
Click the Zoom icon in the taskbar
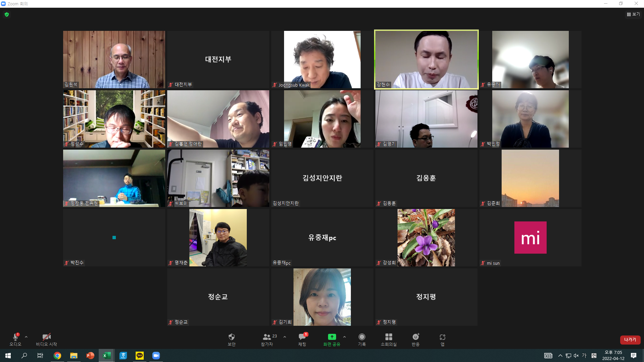pyautogui.click(x=156, y=356)
